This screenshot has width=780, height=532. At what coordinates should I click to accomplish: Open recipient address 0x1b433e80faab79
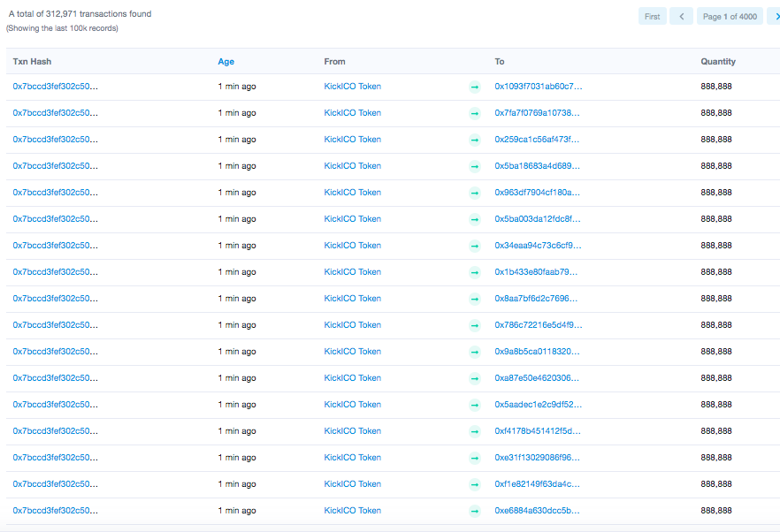pos(536,272)
